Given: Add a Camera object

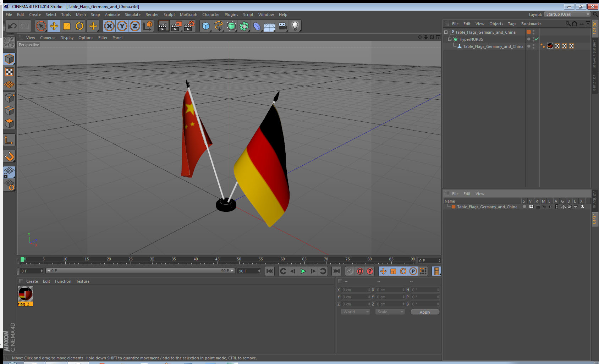Looking at the screenshot, I should [282, 26].
